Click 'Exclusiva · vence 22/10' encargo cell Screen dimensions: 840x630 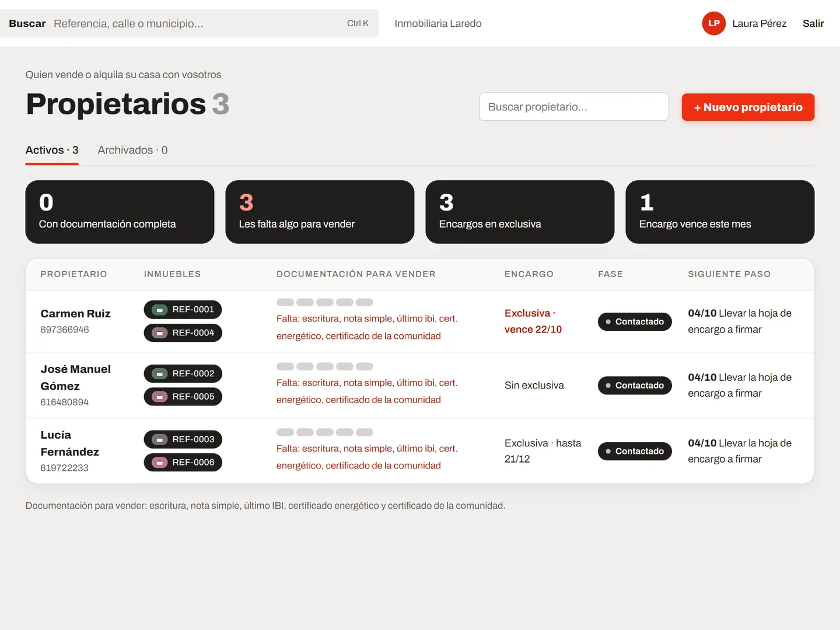pos(533,321)
